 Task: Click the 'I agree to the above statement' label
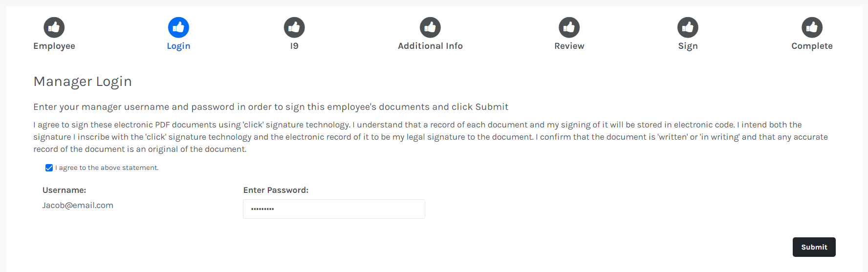[x=107, y=167]
